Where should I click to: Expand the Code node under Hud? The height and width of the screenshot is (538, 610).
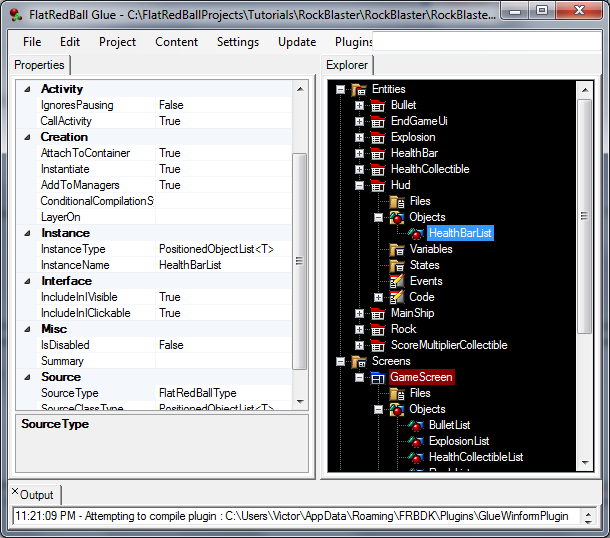click(378, 298)
